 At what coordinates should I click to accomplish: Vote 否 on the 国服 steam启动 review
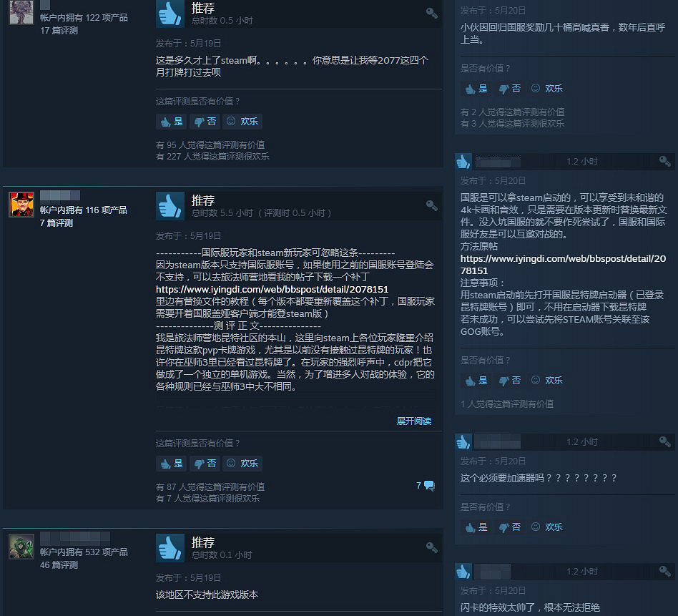[510, 381]
